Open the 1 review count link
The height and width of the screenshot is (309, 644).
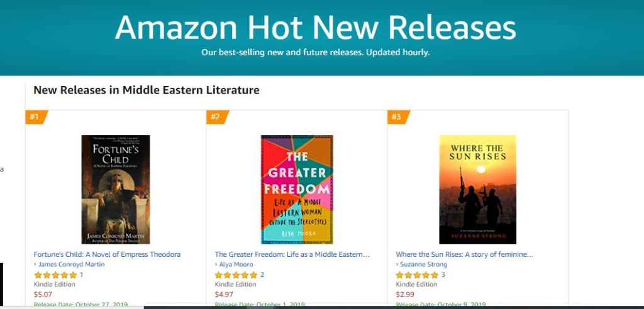[x=81, y=275]
